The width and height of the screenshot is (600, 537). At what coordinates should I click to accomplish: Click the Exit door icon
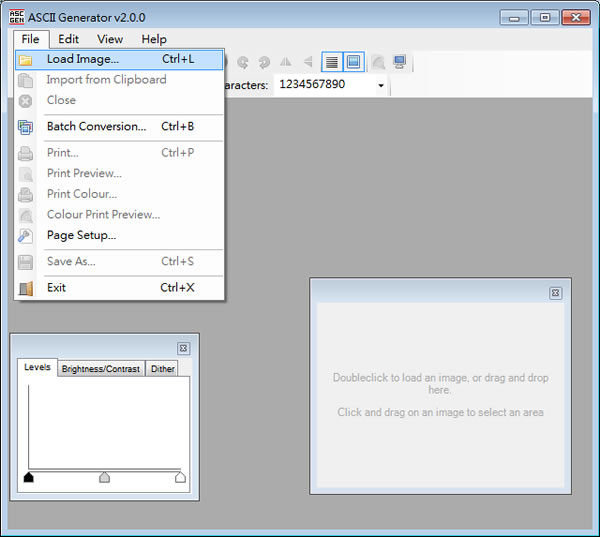(25, 288)
